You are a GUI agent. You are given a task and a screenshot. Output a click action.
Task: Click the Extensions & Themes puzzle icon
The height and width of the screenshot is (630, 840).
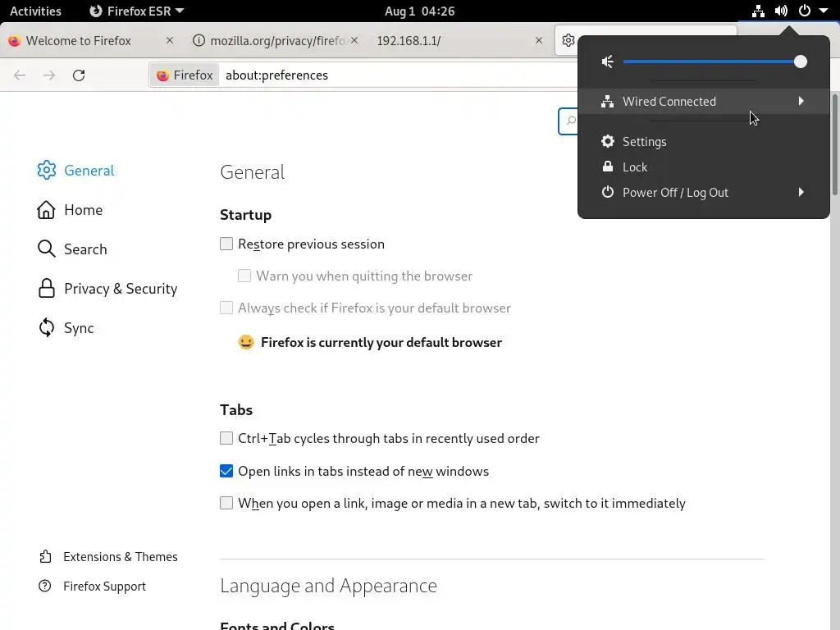[46, 557]
